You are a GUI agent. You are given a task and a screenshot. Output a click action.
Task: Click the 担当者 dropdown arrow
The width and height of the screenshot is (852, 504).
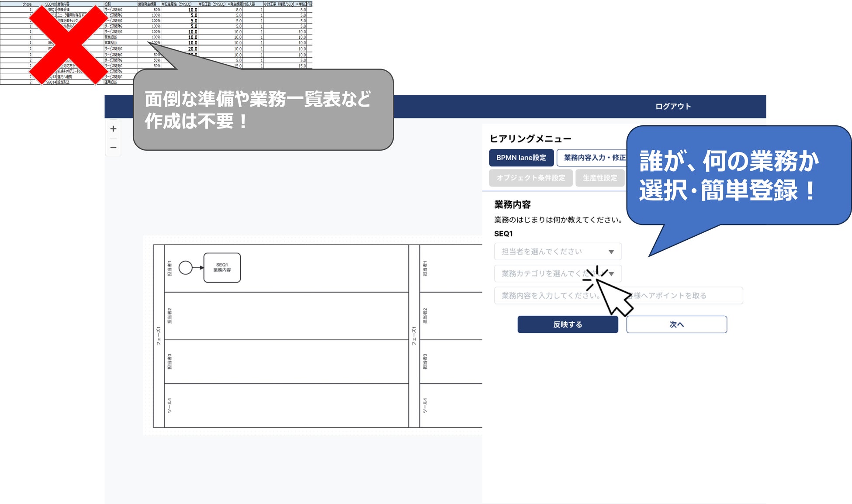click(611, 252)
